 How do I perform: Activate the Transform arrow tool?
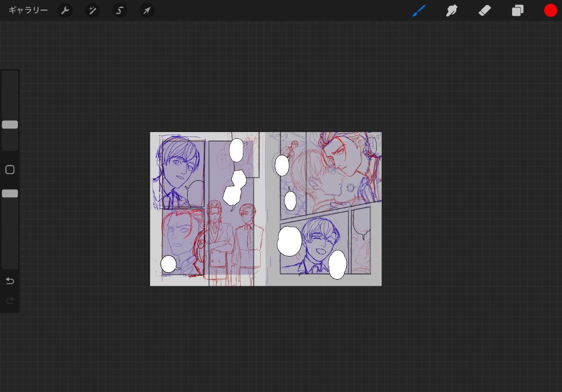(x=147, y=11)
